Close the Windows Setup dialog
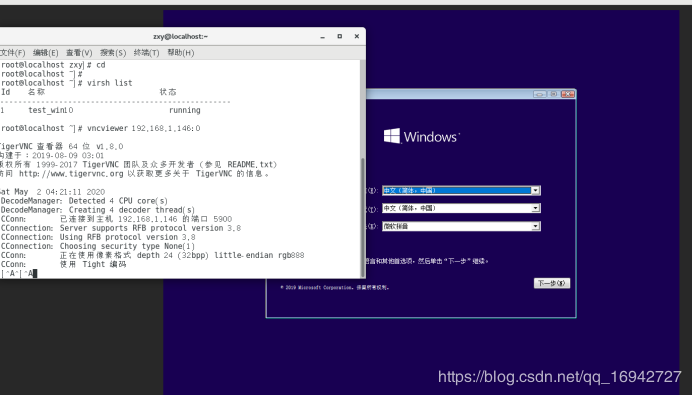This screenshot has width=692, height=396. (x=568, y=94)
